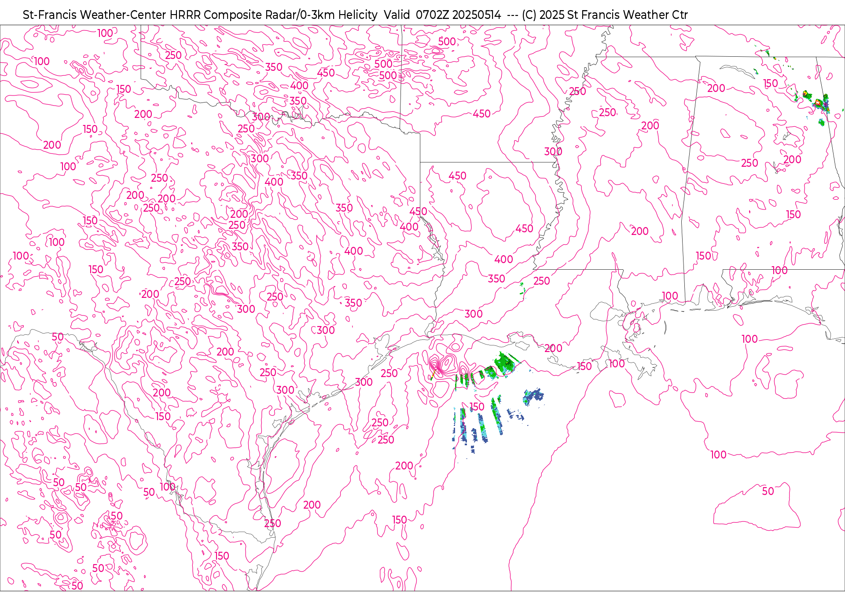845x616 pixels.
Task: Click the 'Valid 0702Z 20250514' timestamp
Action: click(x=442, y=15)
